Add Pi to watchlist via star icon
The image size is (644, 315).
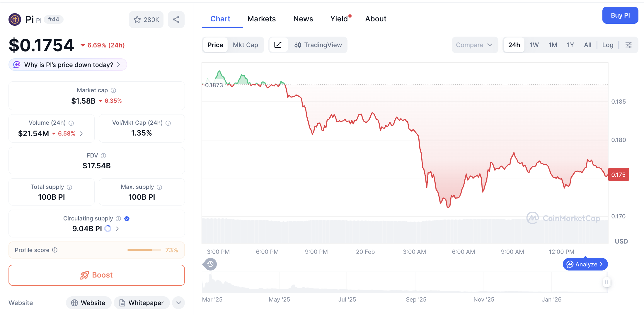[x=137, y=19]
